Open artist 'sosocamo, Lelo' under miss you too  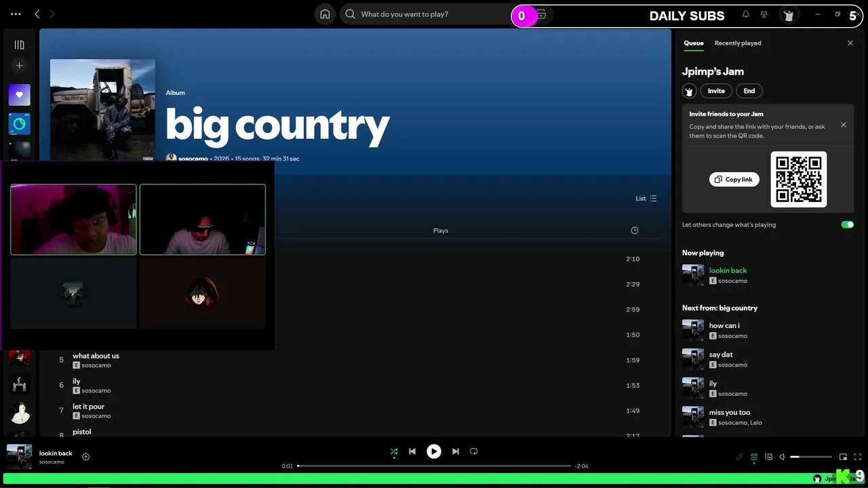pos(740,423)
